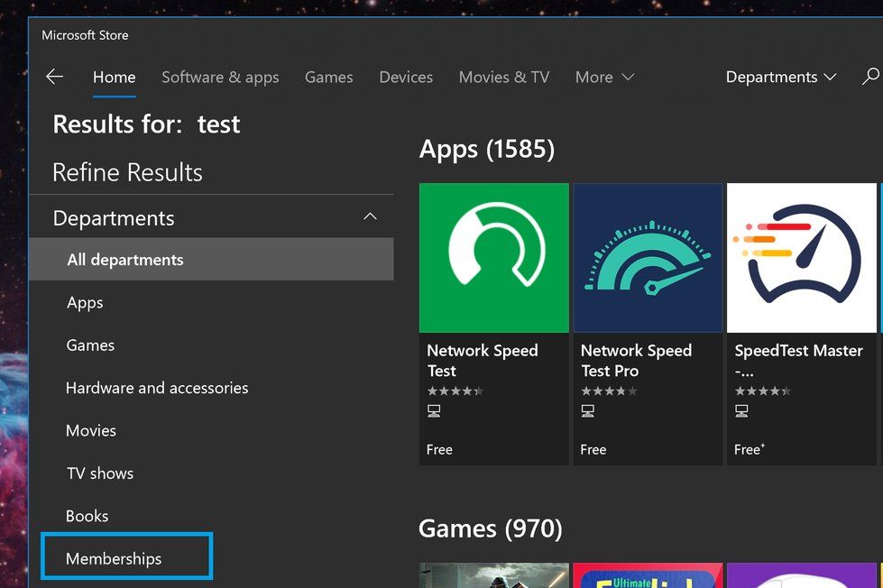Open the Devices tab
883x588 pixels.
(x=406, y=78)
